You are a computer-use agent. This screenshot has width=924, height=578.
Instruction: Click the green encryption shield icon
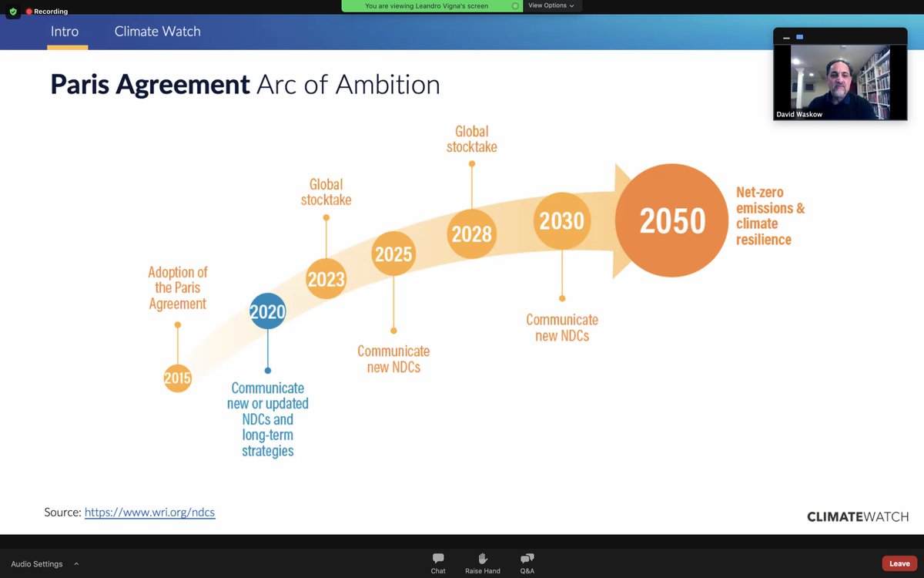13,12
